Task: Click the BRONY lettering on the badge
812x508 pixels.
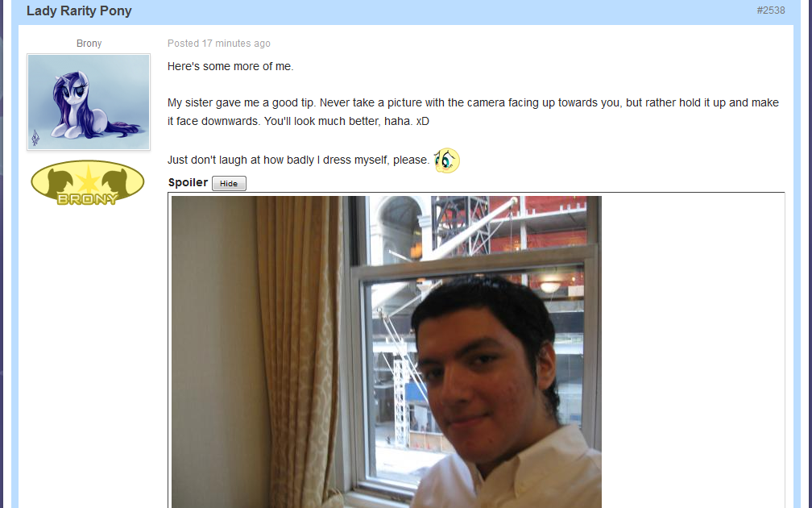Action: tap(88, 199)
